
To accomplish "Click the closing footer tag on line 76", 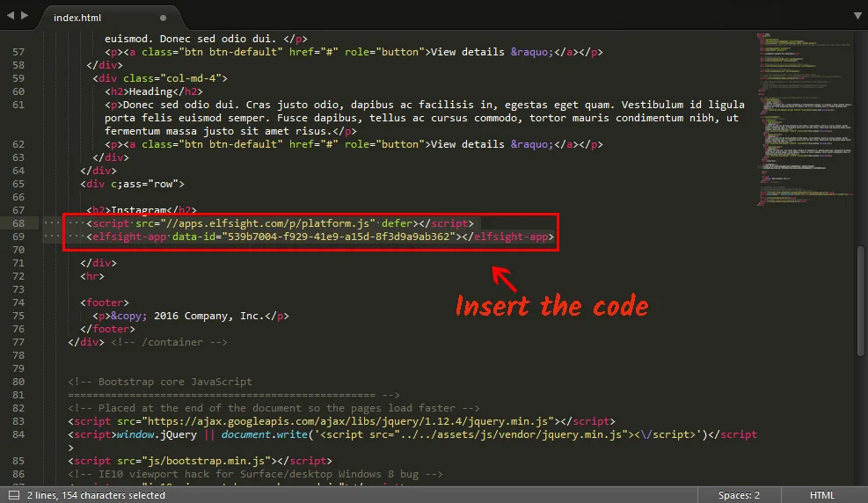I will [x=108, y=329].
